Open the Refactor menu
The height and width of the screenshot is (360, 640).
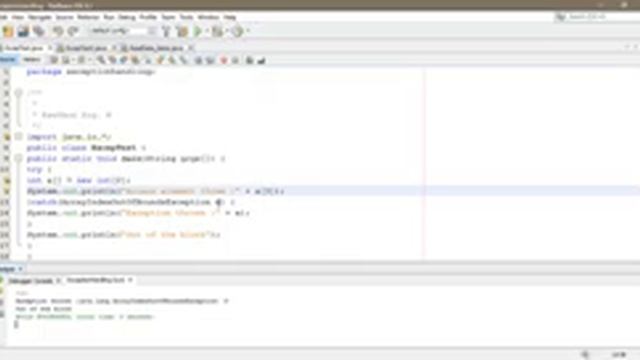tap(88, 17)
